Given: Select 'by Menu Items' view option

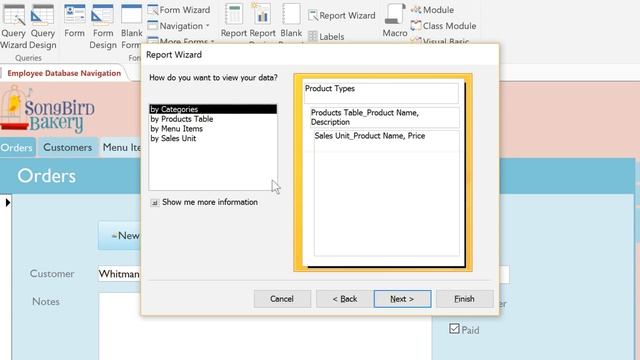Looking at the screenshot, I should point(213,129).
